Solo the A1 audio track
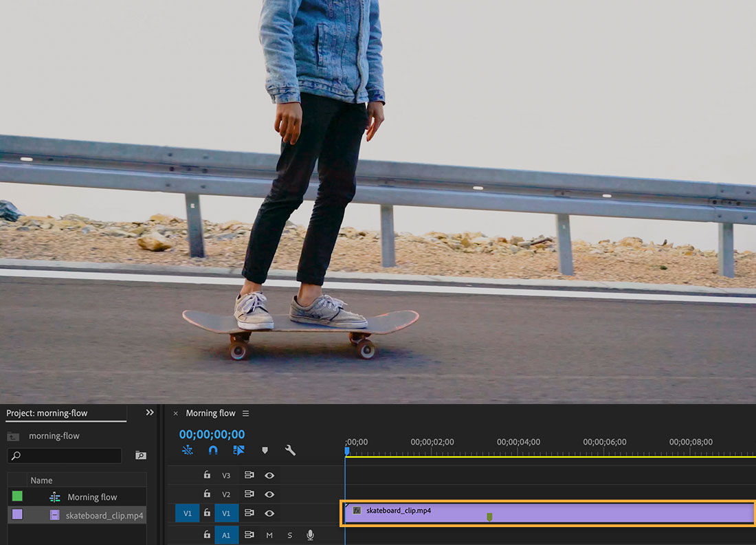Image resolution: width=756 pixels, height=545 pixels. (290, 535)
